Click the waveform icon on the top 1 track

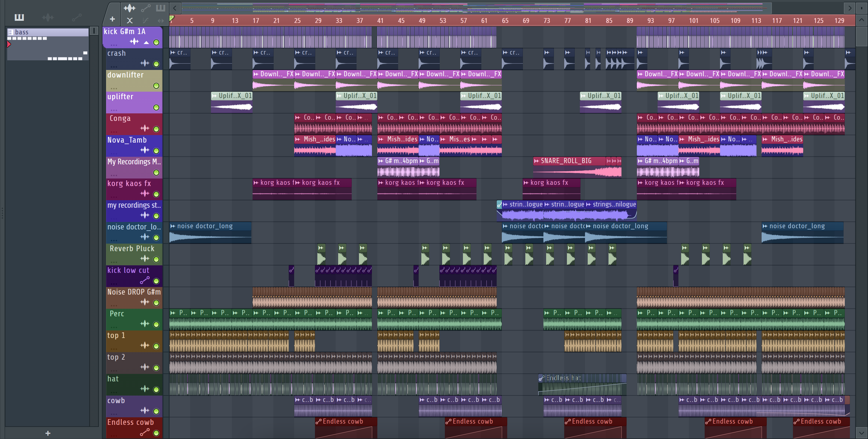coord(145,345)
